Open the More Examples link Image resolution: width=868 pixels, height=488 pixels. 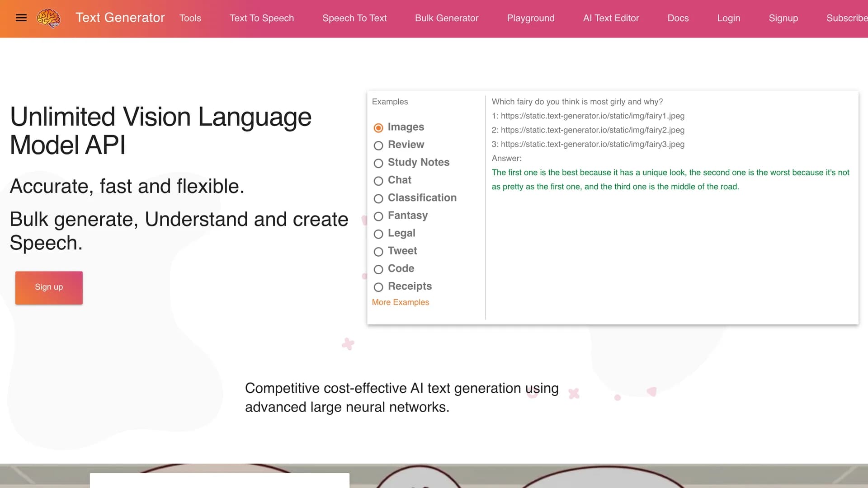401,302
